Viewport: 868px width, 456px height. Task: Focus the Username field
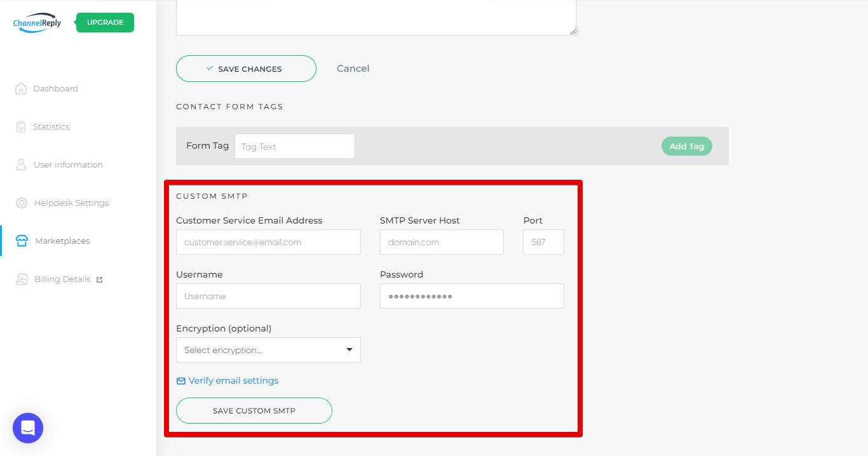268,296
